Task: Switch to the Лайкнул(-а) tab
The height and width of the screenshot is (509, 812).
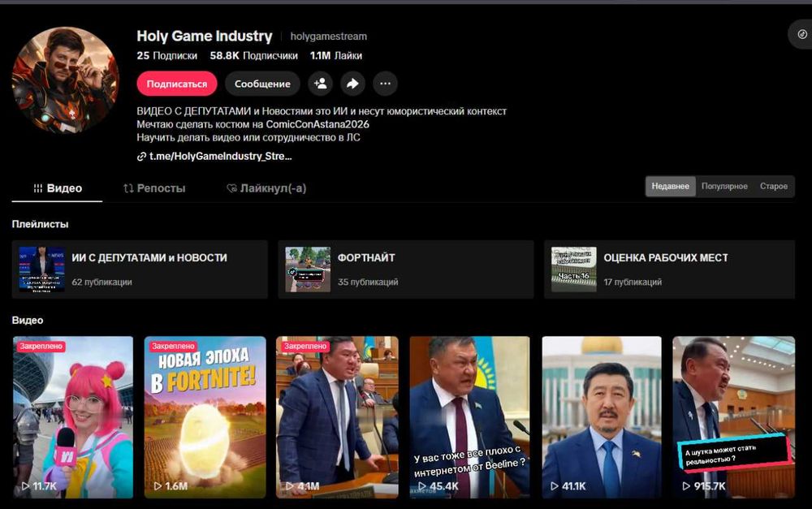Action: 266,188
